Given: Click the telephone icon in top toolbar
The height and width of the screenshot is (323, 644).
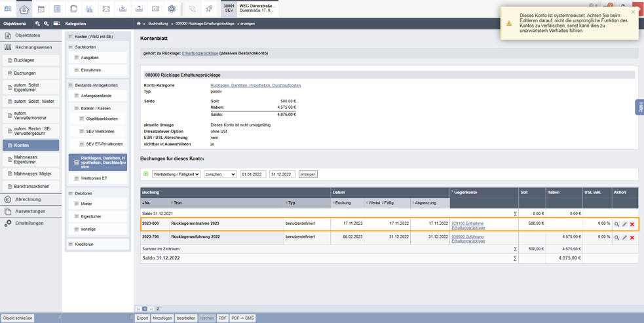Looking at the screenshot, I should click(x=192, y=9).
